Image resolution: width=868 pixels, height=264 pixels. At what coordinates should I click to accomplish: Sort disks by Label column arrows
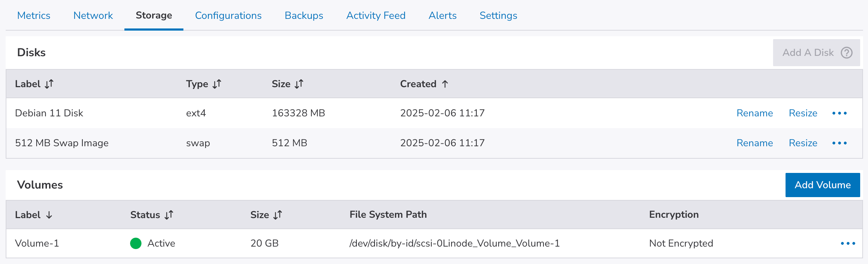(49, 84)
